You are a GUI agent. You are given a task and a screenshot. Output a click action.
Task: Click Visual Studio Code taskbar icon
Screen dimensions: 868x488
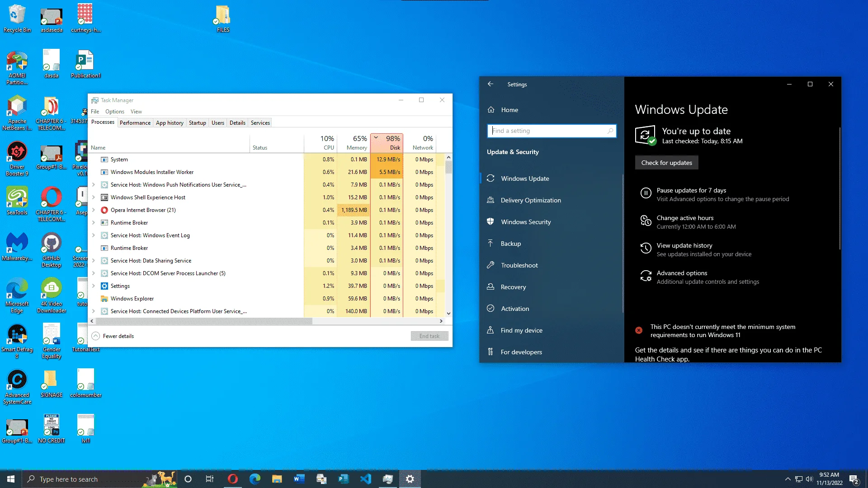tap(366, 479)
